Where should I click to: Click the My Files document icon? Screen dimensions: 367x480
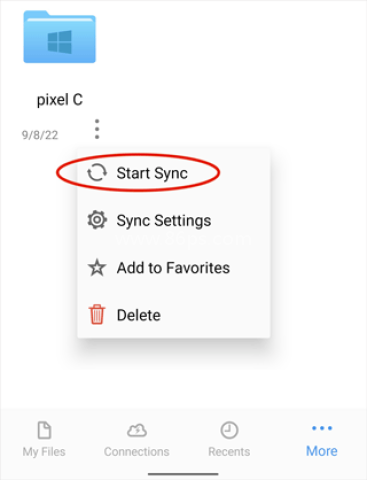click(44, 430)
